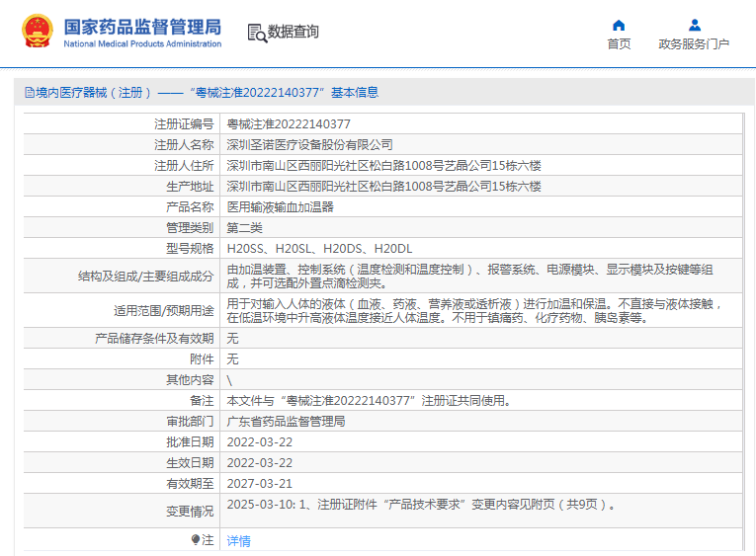Click the 变更情况 change record text
This screenshot has width=756, height=556.
click(x=421, y=505)
